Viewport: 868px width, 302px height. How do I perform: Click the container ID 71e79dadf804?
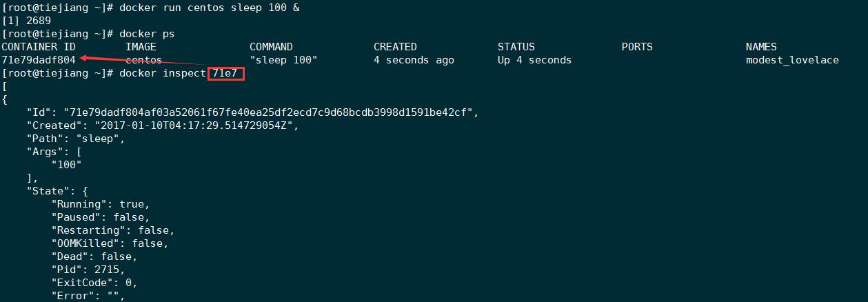pyautogui.click(x=39, y=60)
